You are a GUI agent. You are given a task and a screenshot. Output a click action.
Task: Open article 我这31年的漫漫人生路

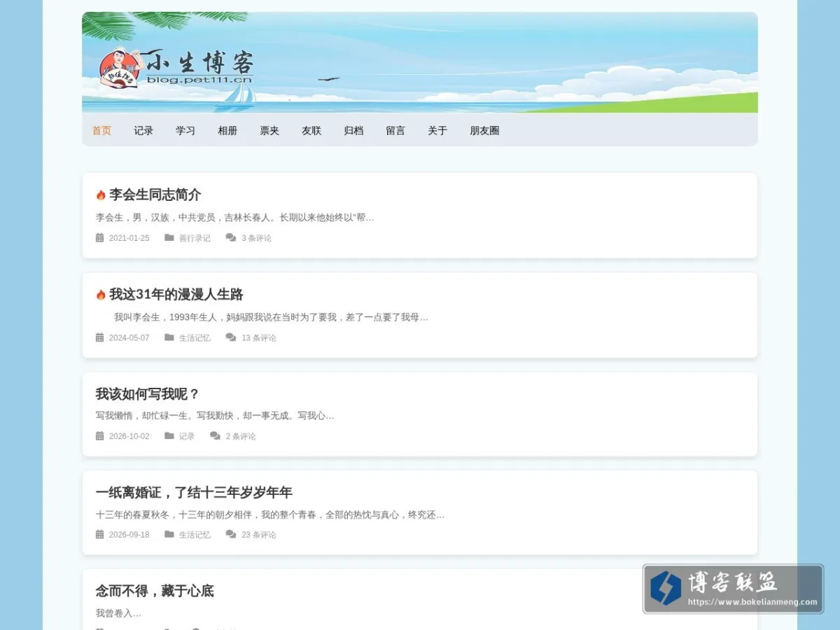tap(176, 294)
